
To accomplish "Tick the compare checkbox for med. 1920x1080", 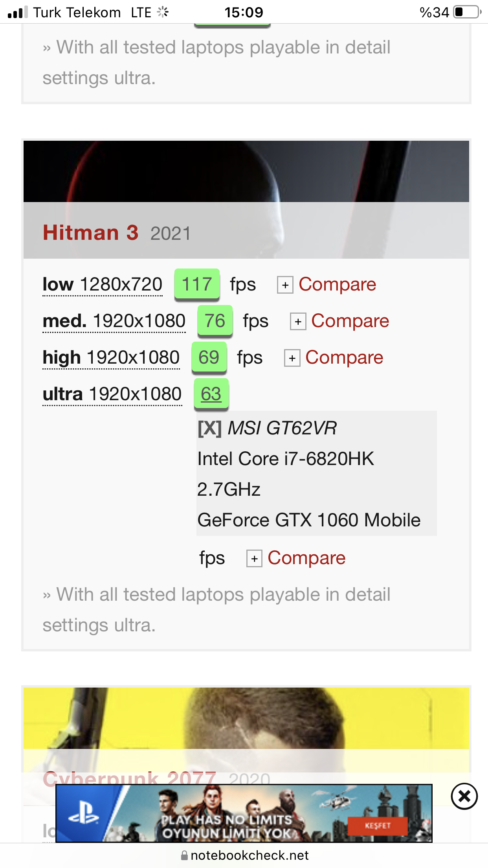I will (298, 322).
